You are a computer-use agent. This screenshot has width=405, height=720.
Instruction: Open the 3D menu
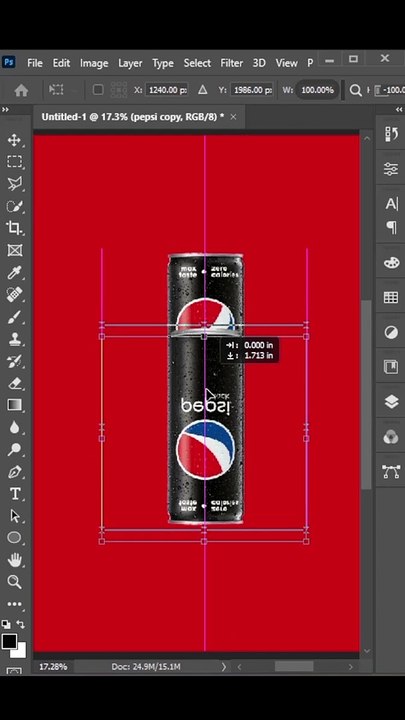[x=259, y=63]
